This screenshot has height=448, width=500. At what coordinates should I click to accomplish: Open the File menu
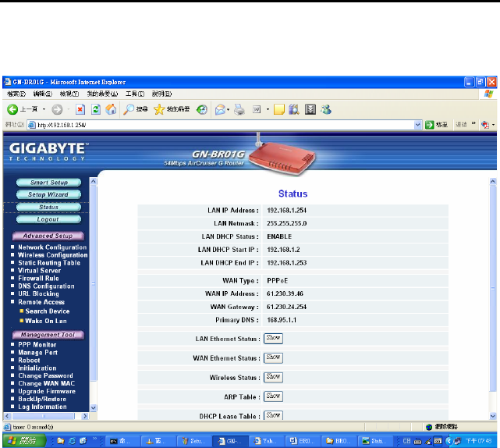[x=16, y=94]
